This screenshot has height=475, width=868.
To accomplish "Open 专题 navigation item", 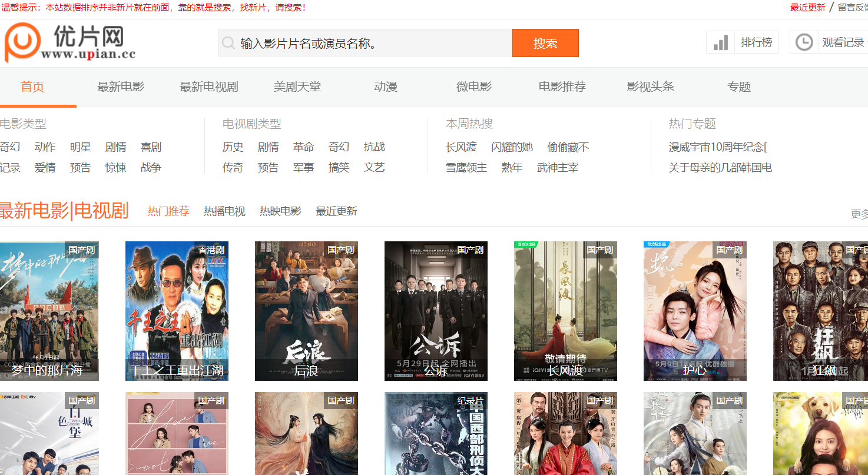I will [x=739, y=87].
